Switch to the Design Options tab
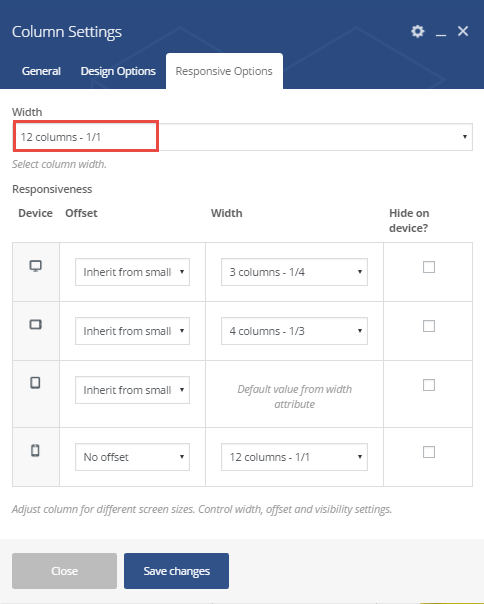 tap(118, 71)
